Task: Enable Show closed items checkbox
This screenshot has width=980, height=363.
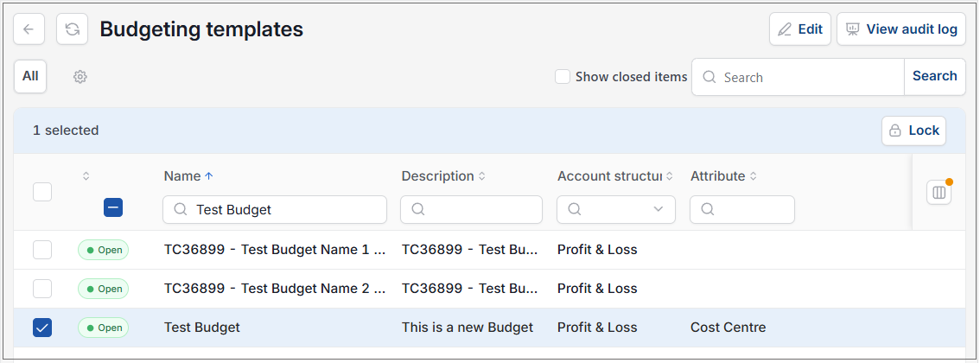Action: click(563, 77)
